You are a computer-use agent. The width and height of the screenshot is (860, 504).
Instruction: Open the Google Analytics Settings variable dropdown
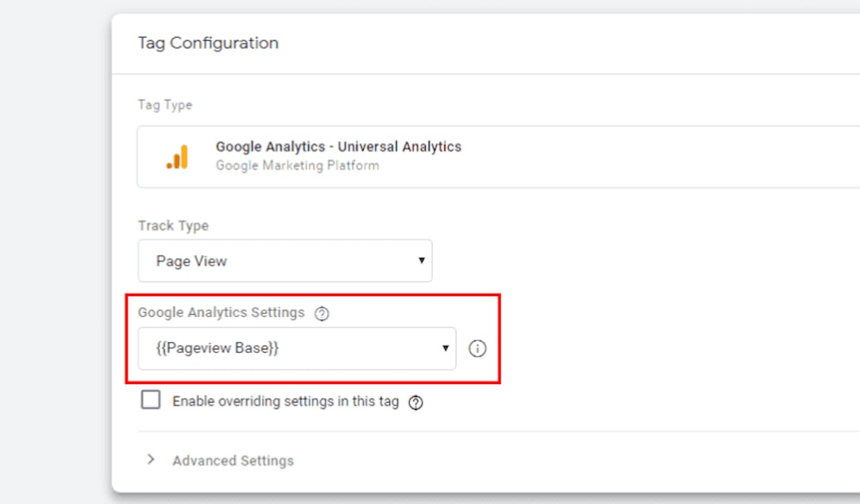(297, 349)
